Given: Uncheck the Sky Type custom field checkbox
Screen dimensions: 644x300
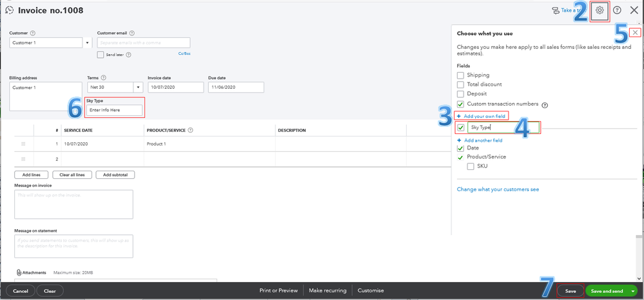Looking at the screenshot, I should [x=460, y=127].
